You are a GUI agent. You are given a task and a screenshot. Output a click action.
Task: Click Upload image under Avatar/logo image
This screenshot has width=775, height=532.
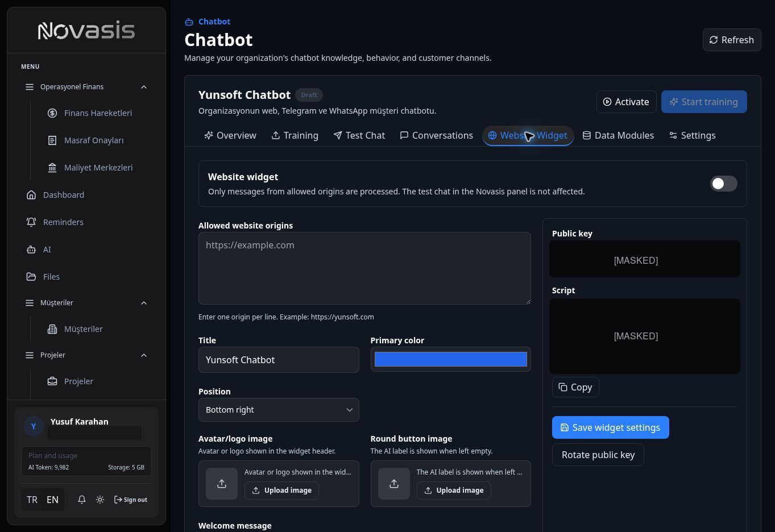coord(281,491)
